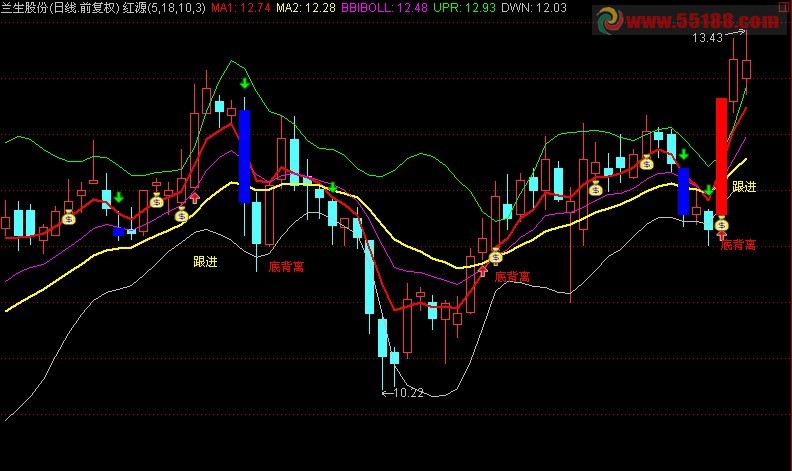Click money bag below the tall red candle
Image resolution: width=792 pixels, height=471 pixels.
coord(721,223)
